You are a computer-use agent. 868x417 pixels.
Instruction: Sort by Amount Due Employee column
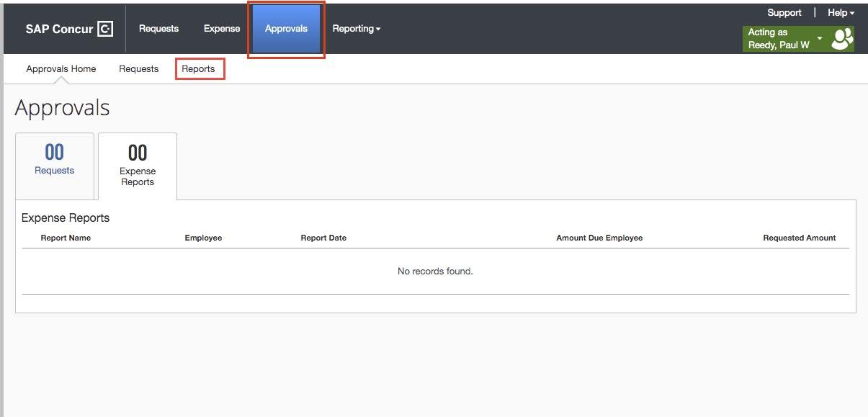click(599, 238)
